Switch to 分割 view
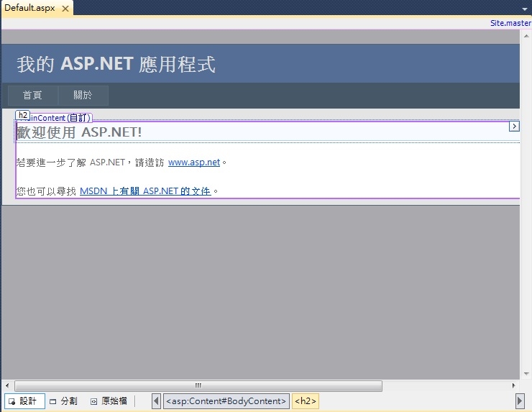This screenshot has width=532, height=412. [64, 401]
